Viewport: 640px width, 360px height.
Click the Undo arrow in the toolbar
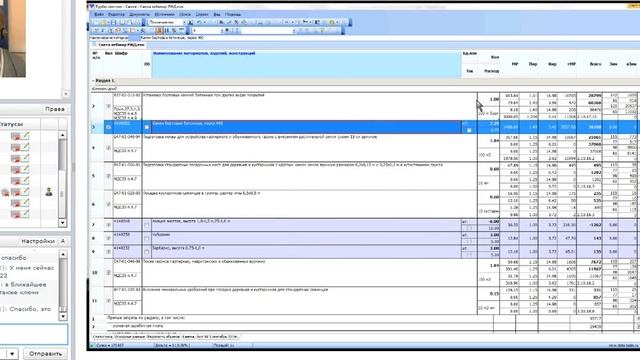[x=199, y=22]
